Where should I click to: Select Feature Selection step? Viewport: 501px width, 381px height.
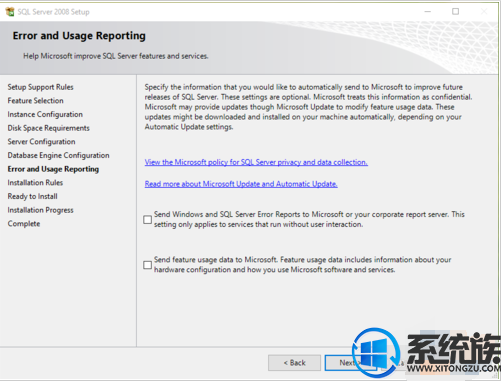point(35,101)
